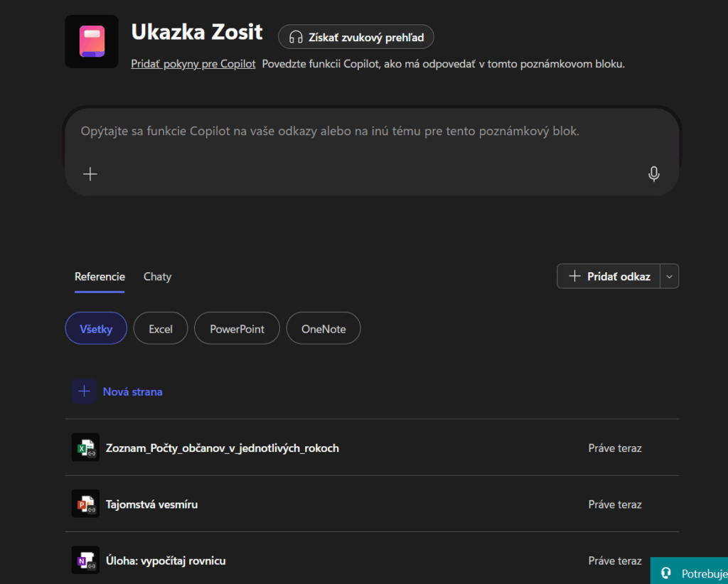Select the Všetky filter chip
Viewport: 728px width, 584px height.
tap(96, 328)
